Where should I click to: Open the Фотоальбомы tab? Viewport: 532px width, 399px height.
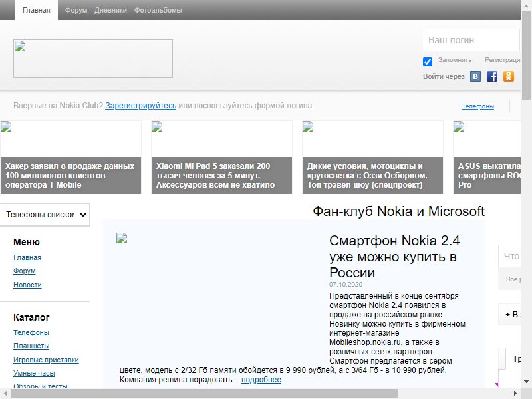coord(158,10)
